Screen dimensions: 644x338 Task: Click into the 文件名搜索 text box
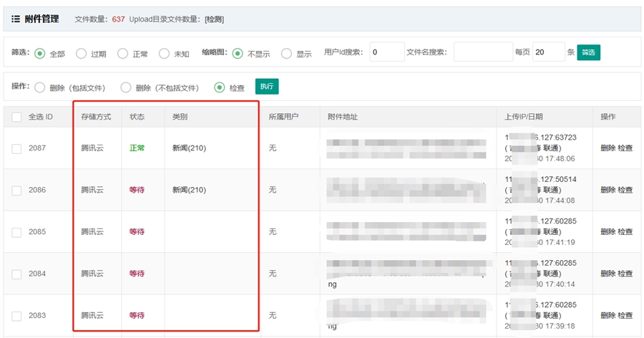[482, 52]
